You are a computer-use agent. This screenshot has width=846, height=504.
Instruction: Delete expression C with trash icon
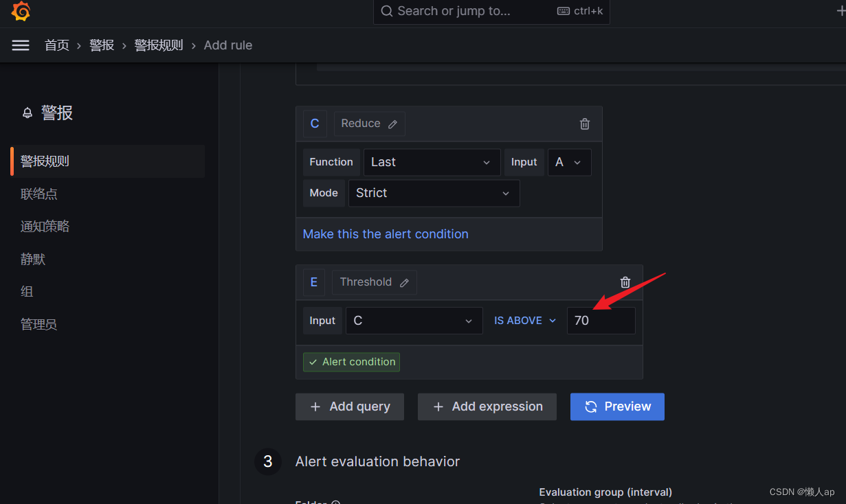585,124
